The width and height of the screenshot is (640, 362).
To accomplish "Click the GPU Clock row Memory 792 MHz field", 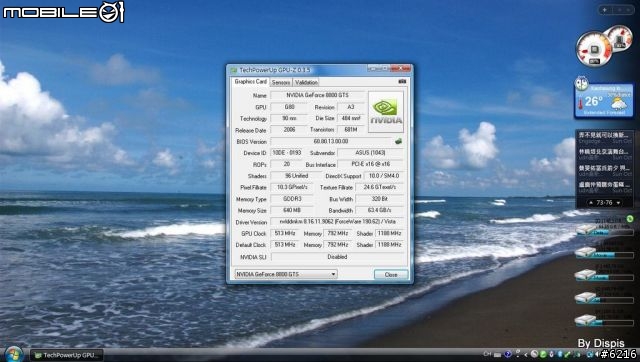I will [x=338, y=233].
